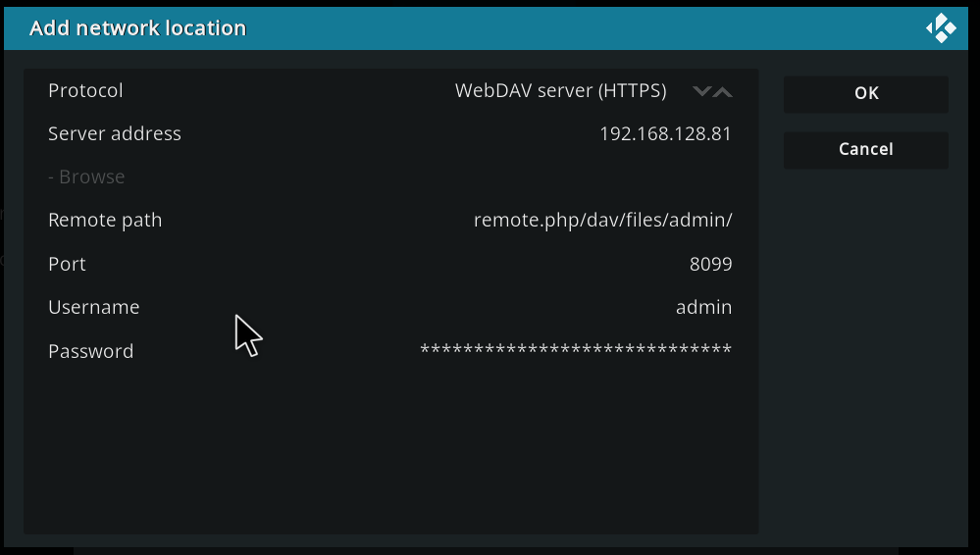Click the blue dialog header bar
The image size is (980, 555).
(486, 28)
